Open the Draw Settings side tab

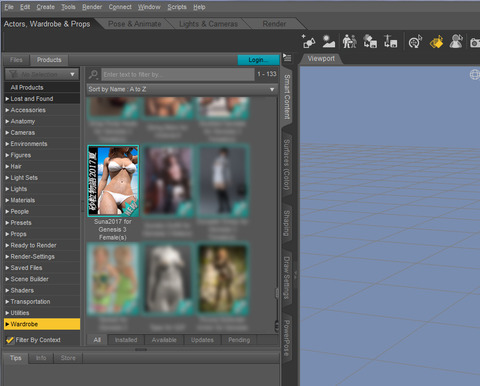287,277
